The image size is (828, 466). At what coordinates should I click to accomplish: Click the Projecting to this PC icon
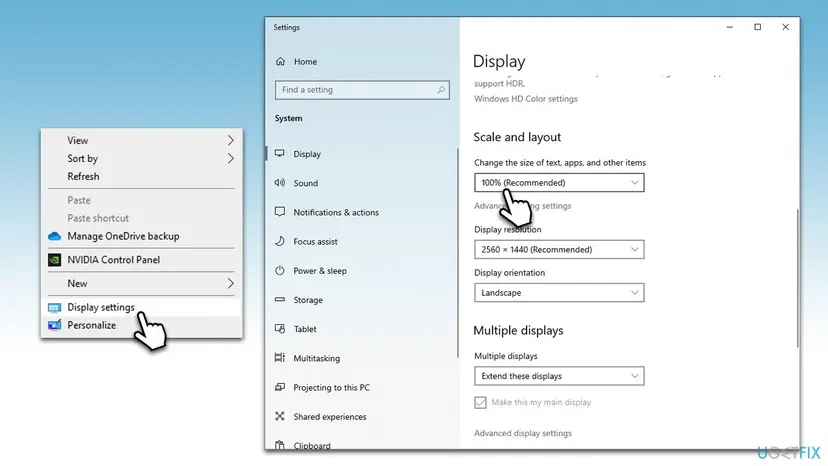point(280,387)
